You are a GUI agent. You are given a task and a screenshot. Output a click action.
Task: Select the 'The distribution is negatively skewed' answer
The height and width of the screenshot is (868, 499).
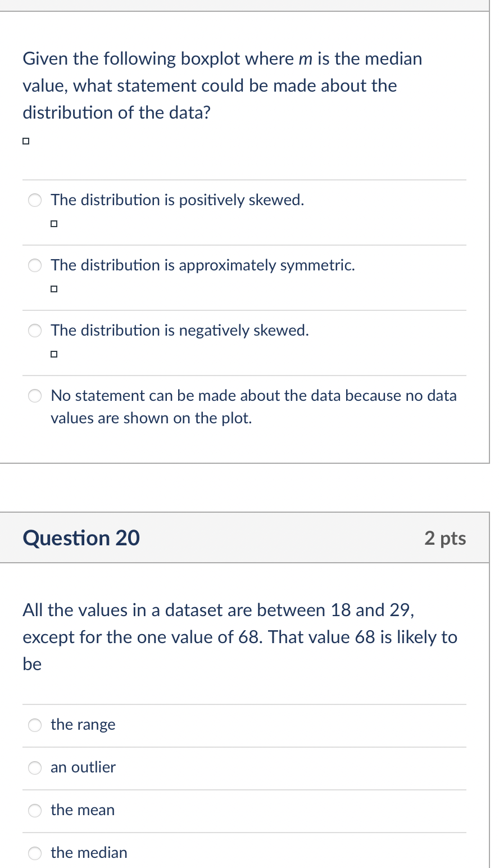coord(34,331)
